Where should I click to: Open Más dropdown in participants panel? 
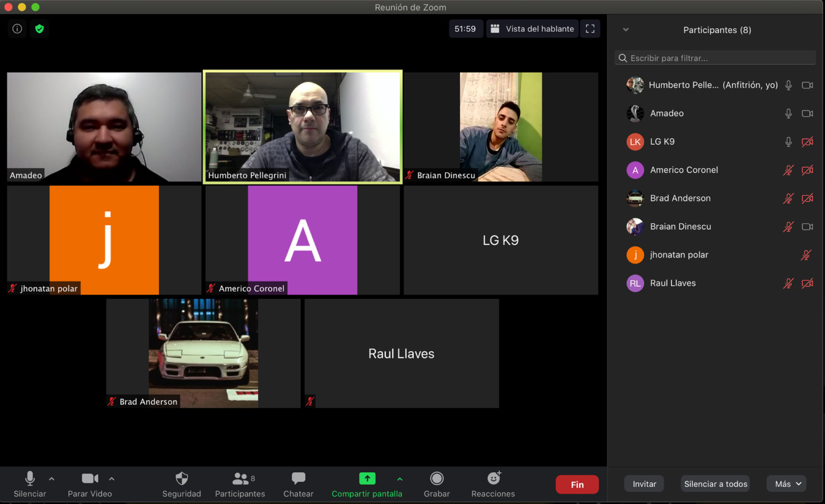[x=787, y=484]
